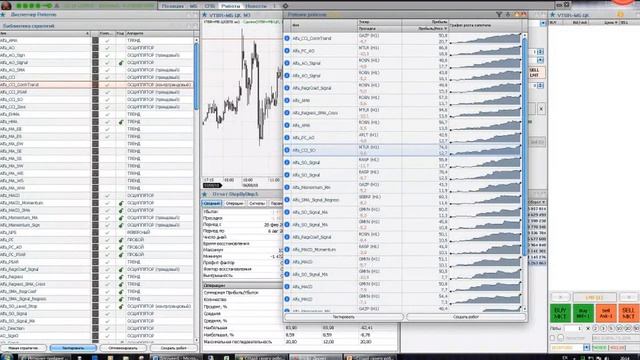The image size is (640, 360).
Task: Toggle the round option next to the square checkbox
Action: coord(561,338)
